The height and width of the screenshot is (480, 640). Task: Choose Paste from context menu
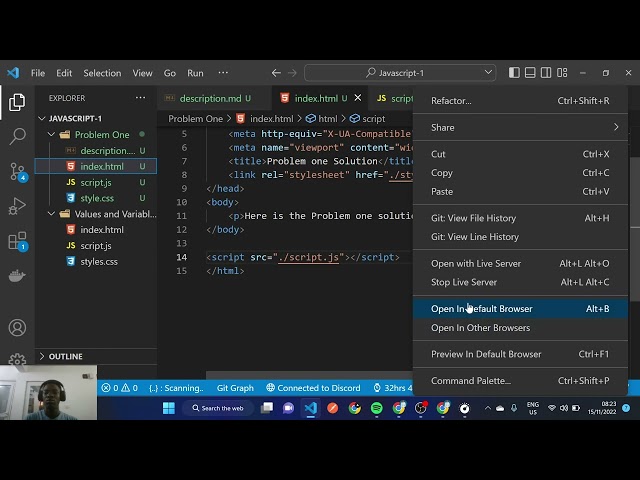[520, 191]
